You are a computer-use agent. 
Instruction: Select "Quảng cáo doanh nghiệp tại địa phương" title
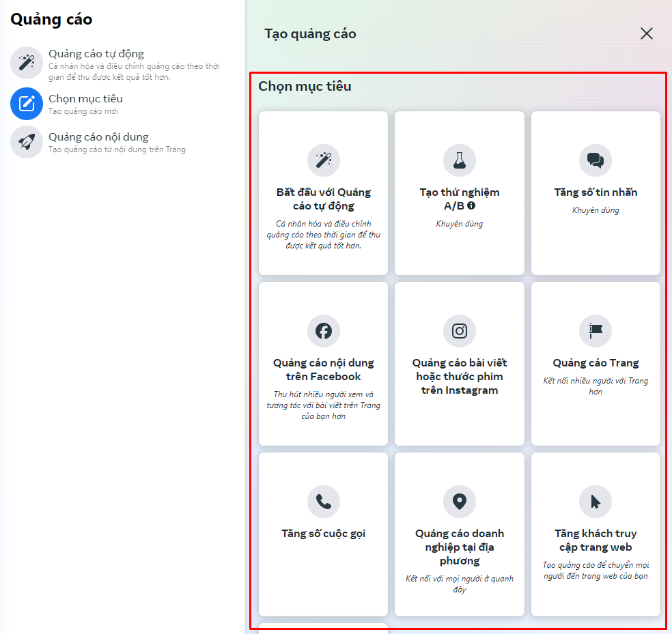pyautogui.click(x=460, y=547)
